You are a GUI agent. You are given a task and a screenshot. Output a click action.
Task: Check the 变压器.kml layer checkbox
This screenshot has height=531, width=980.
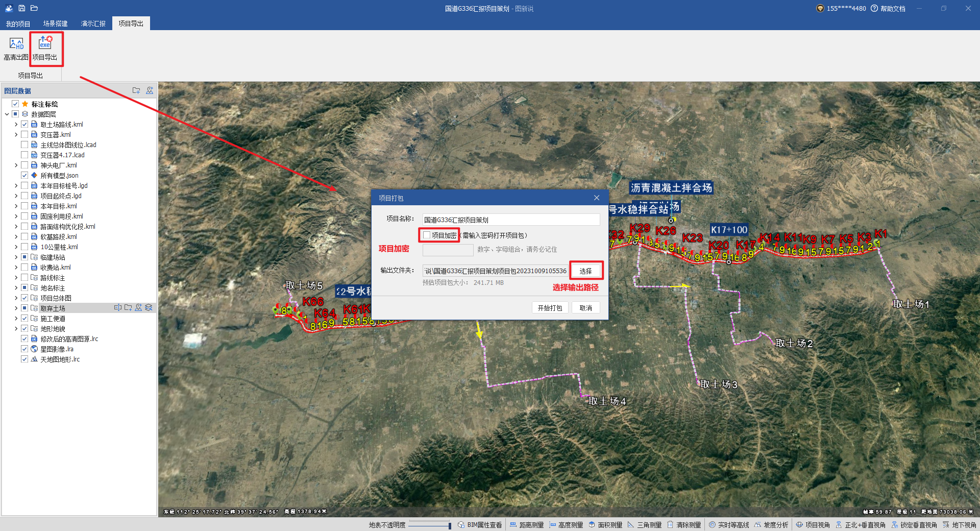pos(24,135)
